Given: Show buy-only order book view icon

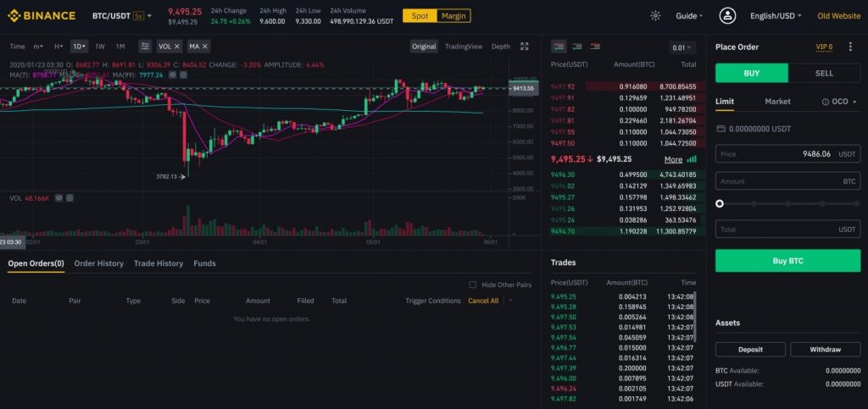Looking at the screenshot, I should click(576, 47).
